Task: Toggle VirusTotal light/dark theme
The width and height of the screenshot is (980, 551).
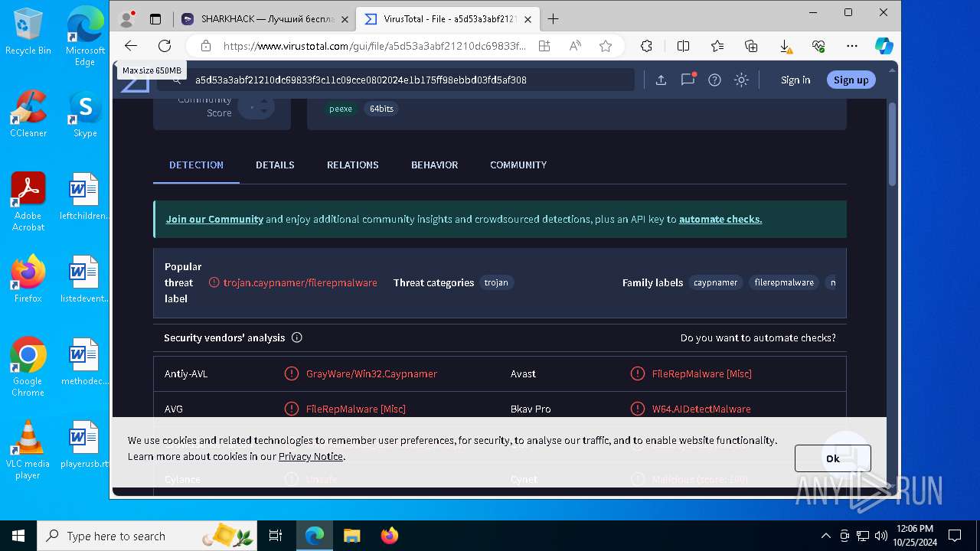Action: [x=741, y=80]
